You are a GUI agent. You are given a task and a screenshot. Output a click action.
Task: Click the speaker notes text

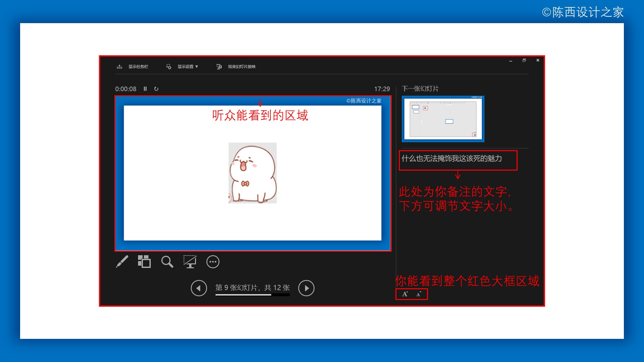[452, 159]
